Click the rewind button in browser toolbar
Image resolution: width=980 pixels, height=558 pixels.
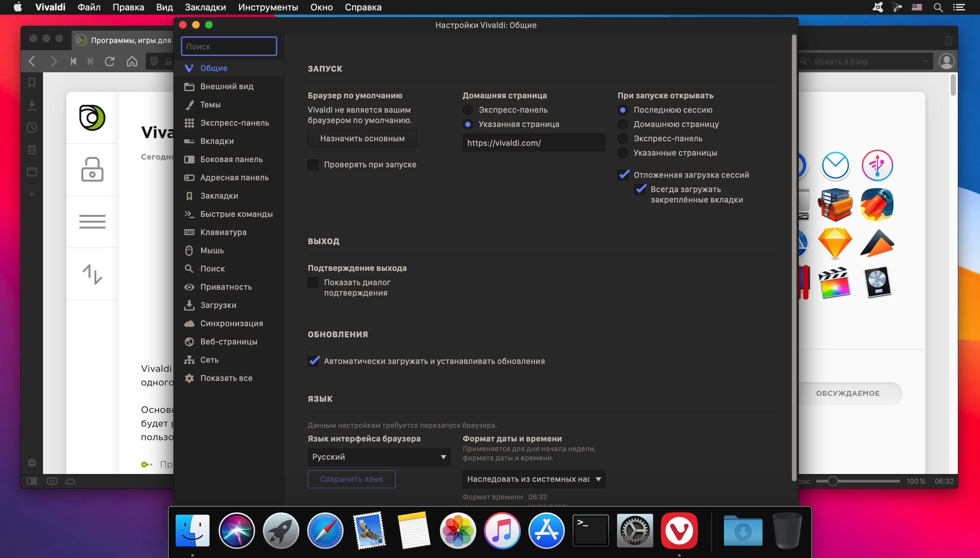click(73, 61)
